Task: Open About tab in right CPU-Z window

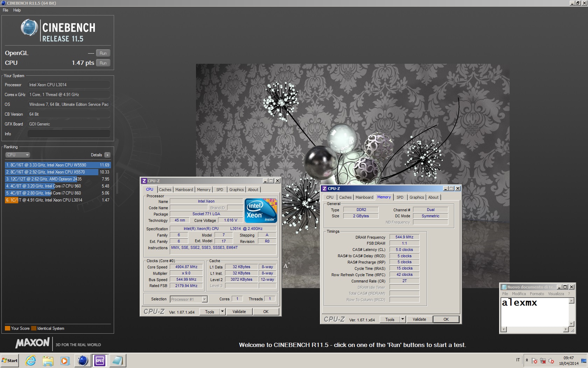Action: point(433,197)
